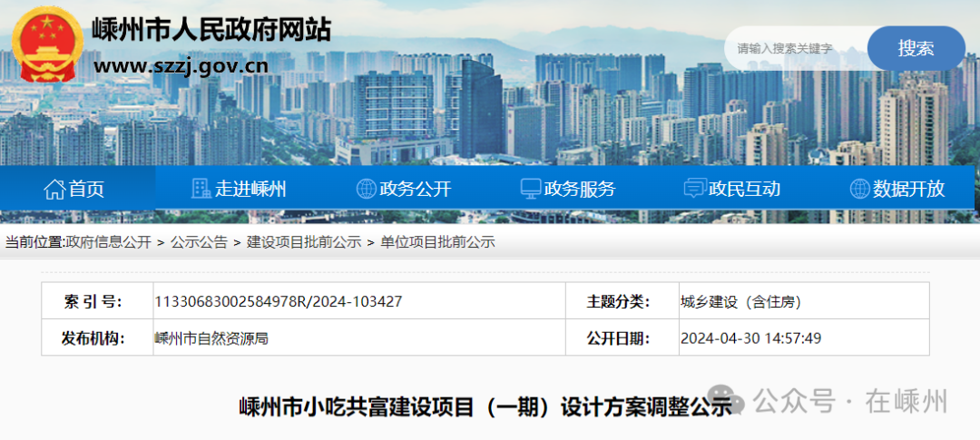This screenshot has height=440, width=980.
Task: Click the globe icon beside 政务公开
Action: coord(366,189)
